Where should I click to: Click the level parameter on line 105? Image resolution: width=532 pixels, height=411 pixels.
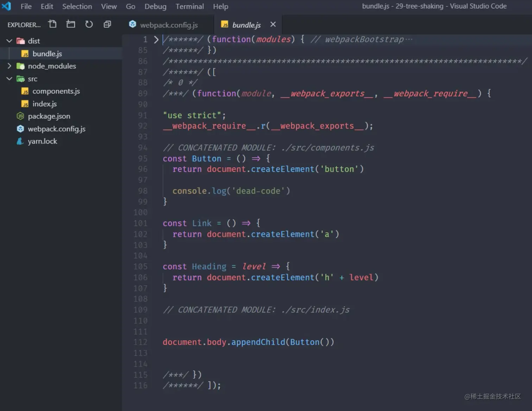pos(254,266)
